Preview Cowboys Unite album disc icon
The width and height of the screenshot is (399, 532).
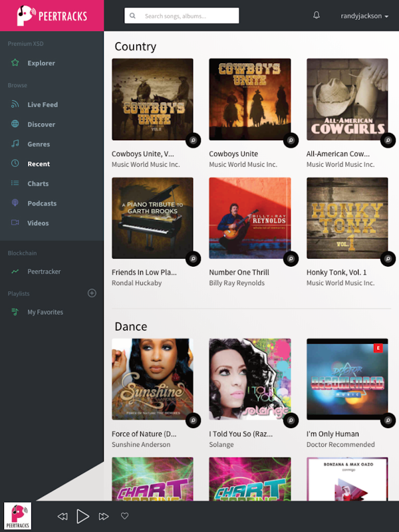coord(291,140)
